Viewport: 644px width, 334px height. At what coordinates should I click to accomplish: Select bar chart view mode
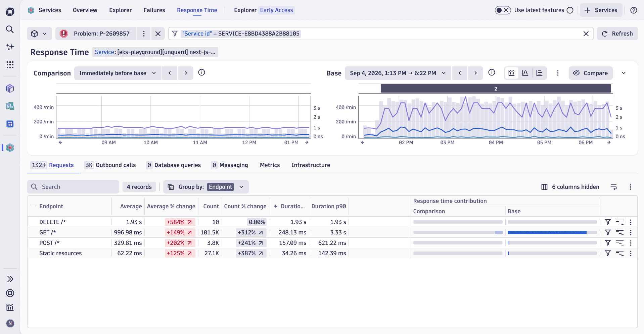tap(511, 73)
